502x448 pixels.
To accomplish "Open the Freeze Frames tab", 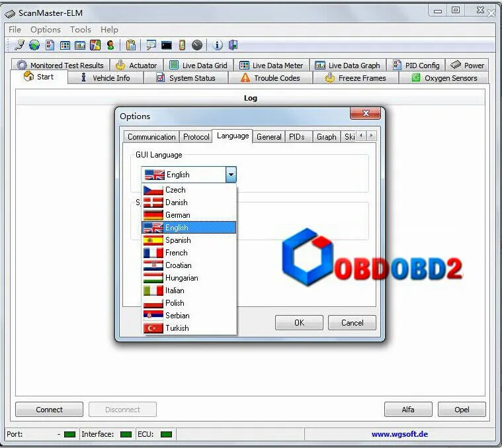I will (x=355, y=78).
